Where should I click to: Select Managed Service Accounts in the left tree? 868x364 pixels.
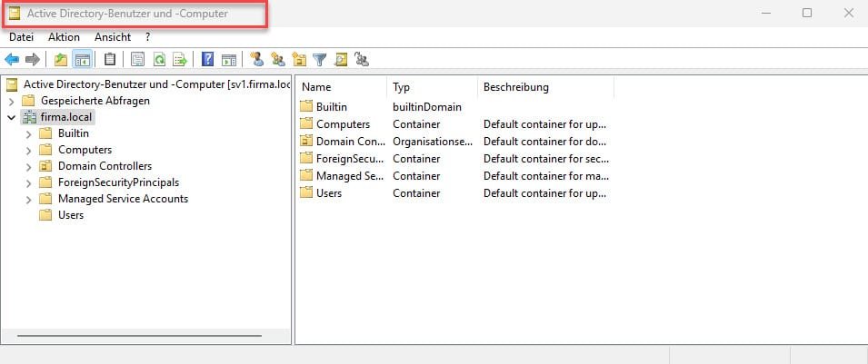[123, 199]
